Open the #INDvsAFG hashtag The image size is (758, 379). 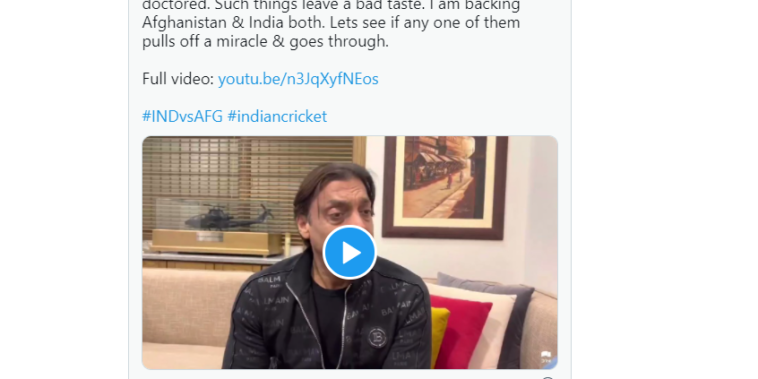182,116
